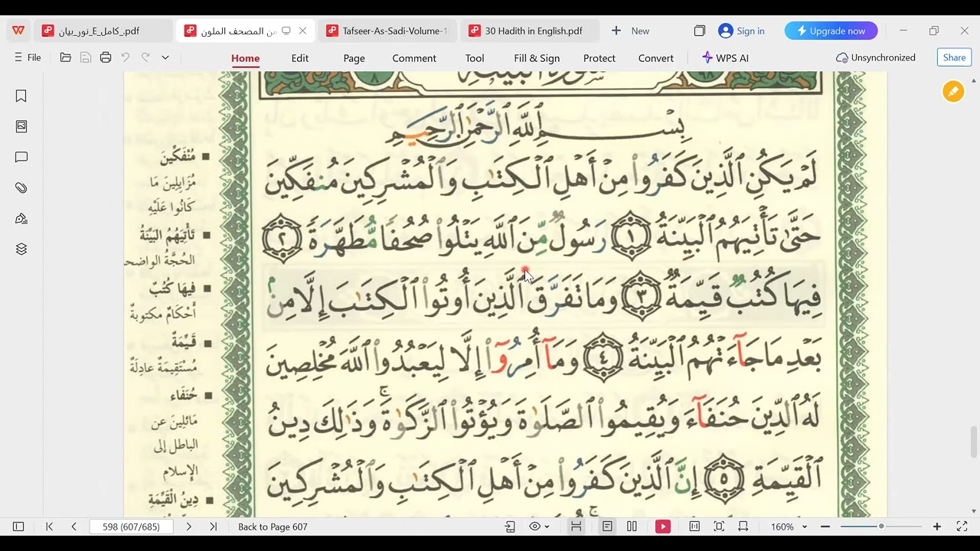The image size is (980, 551).
Task: Click the Print icon
Action: 106,57
